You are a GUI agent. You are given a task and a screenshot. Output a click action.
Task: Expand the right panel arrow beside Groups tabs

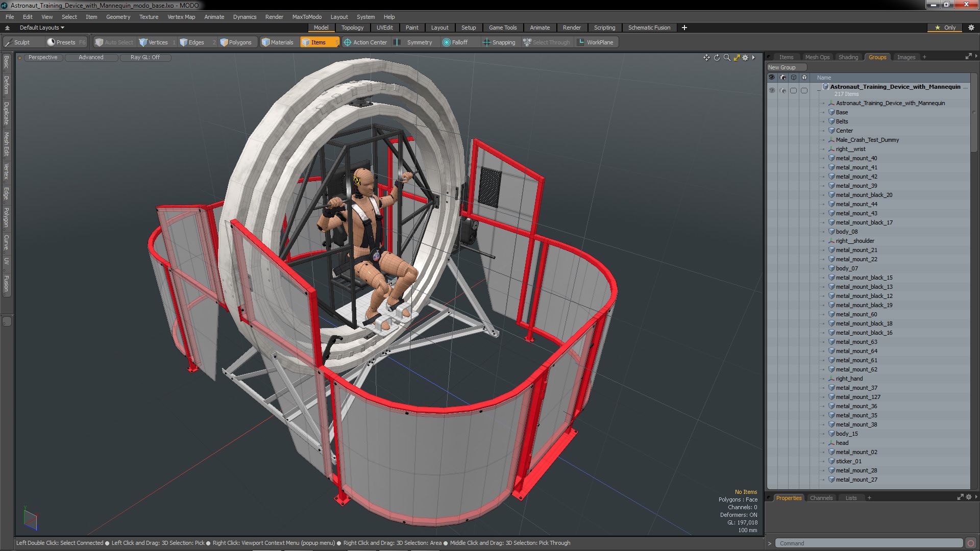tap(976, 56)
